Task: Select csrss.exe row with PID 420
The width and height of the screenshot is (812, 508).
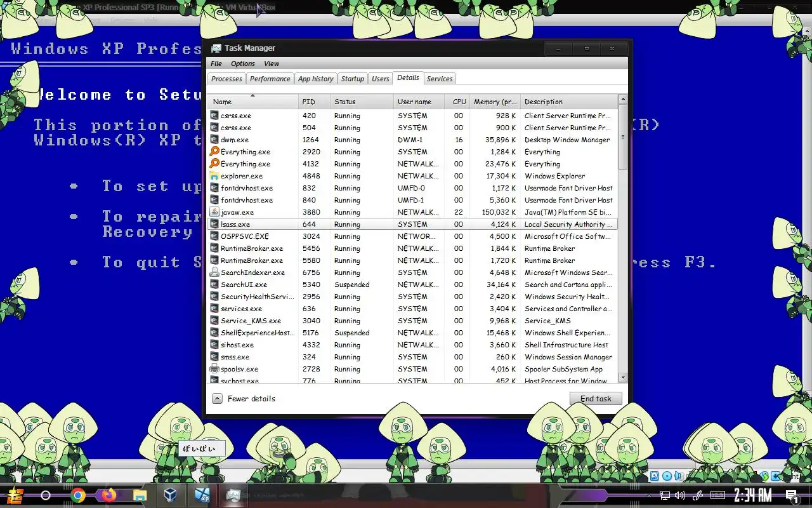Action: point(412,116)
